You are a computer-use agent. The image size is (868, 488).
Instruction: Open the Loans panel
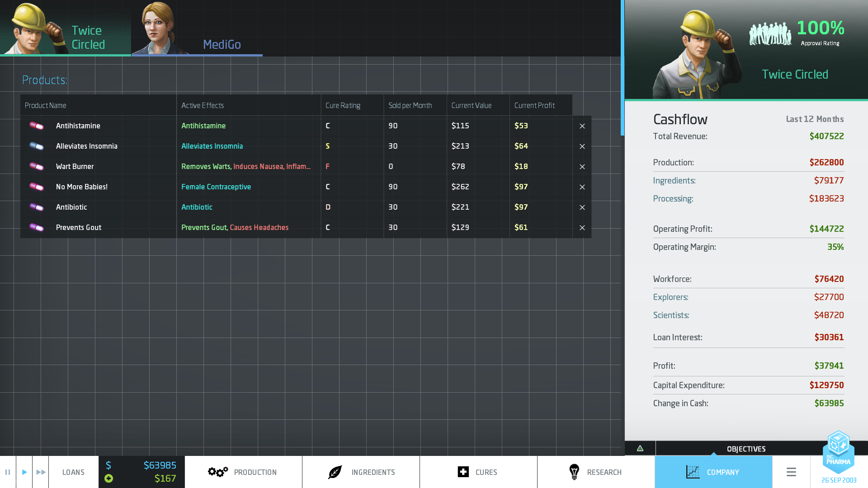point(73,472)
